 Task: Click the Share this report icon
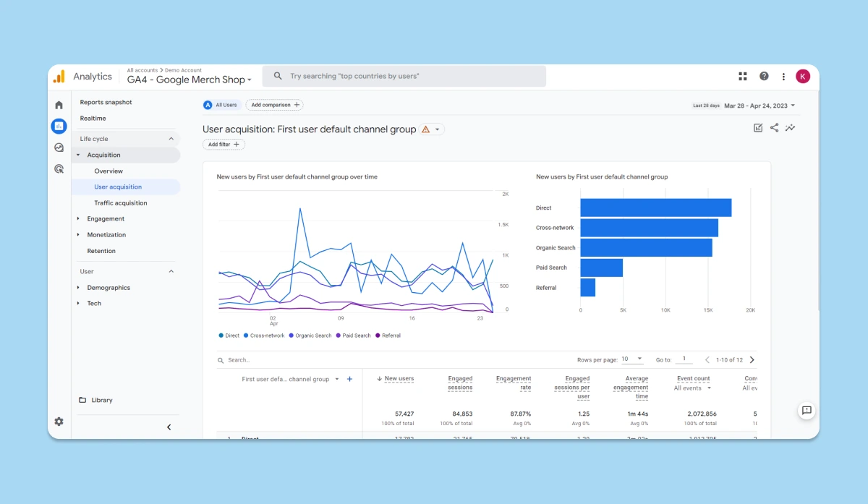click(x=774, y=128)
